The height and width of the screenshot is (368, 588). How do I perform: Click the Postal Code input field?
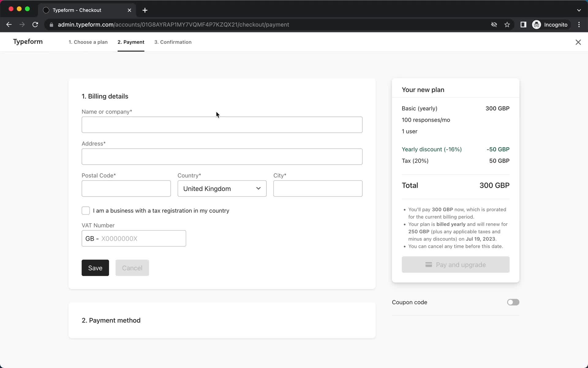click(x=126, y=188)
